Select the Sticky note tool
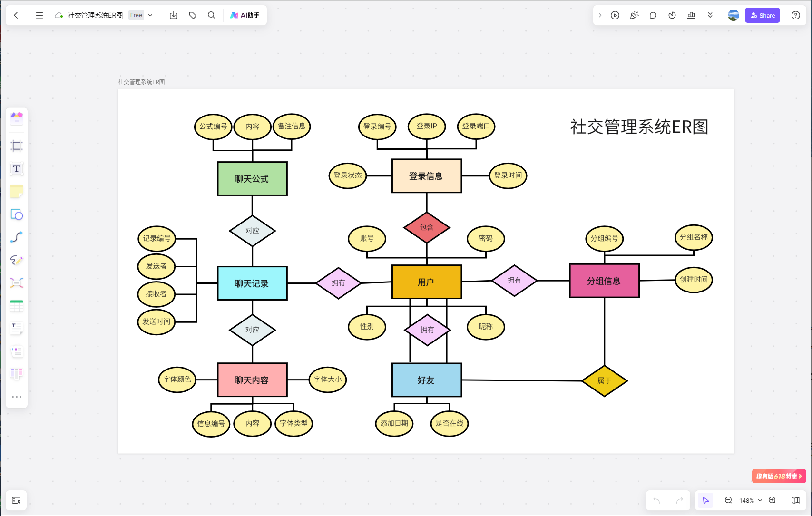812x516 pixels. pyautogui.click(x=17, y=192)
